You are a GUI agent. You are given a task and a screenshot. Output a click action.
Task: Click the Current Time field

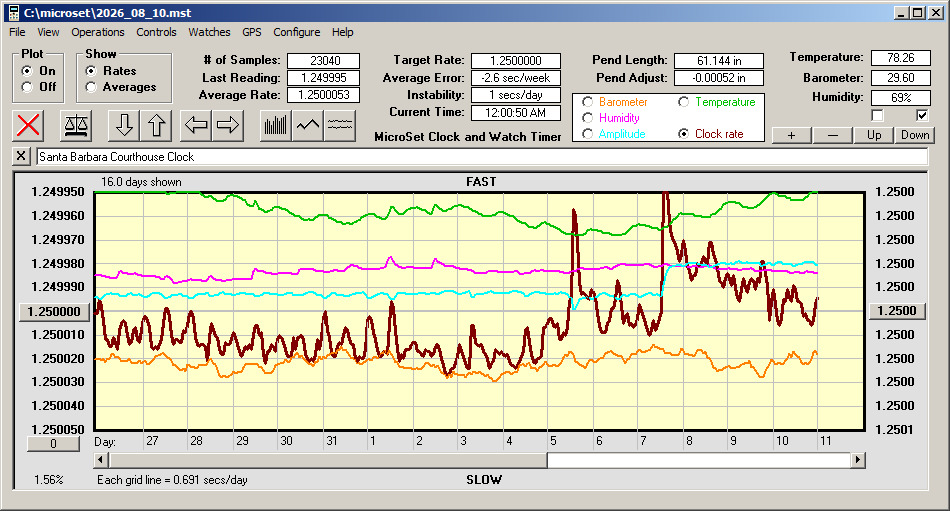point(516,112)
